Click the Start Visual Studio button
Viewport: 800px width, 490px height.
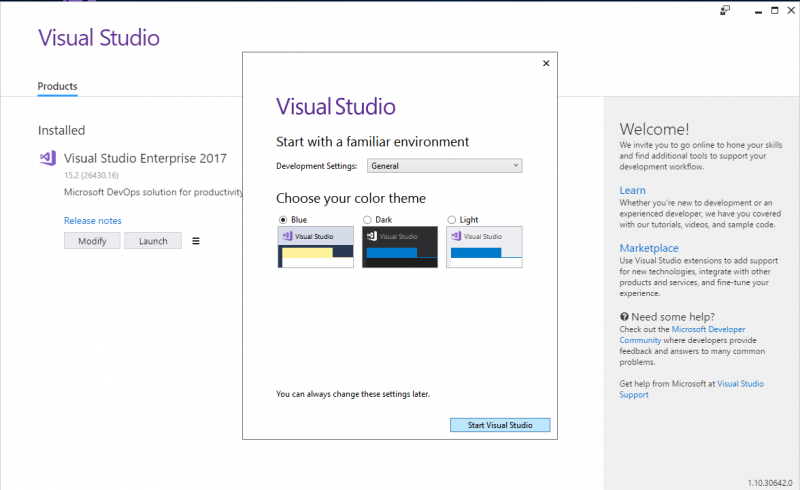500,425
